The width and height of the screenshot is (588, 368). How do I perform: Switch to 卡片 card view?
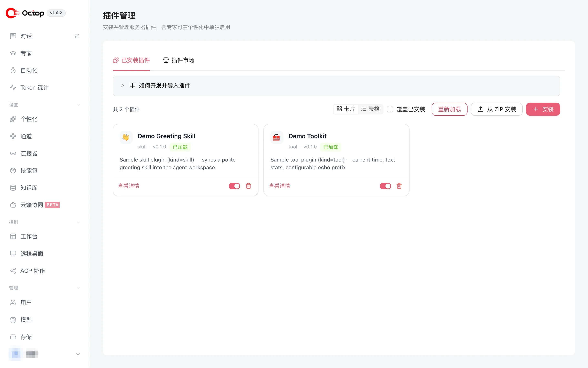(346, 109)
